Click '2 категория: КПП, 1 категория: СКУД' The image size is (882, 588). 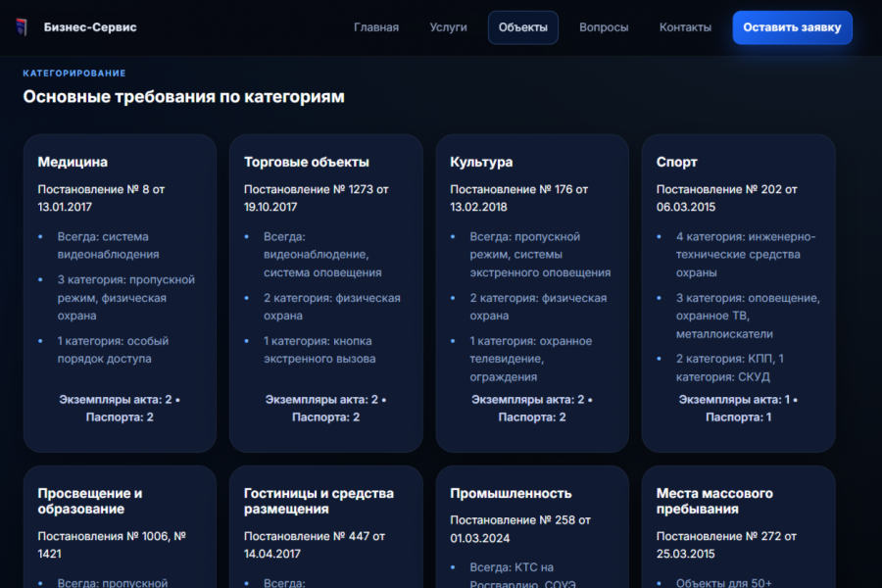click(x=730, y=367)
